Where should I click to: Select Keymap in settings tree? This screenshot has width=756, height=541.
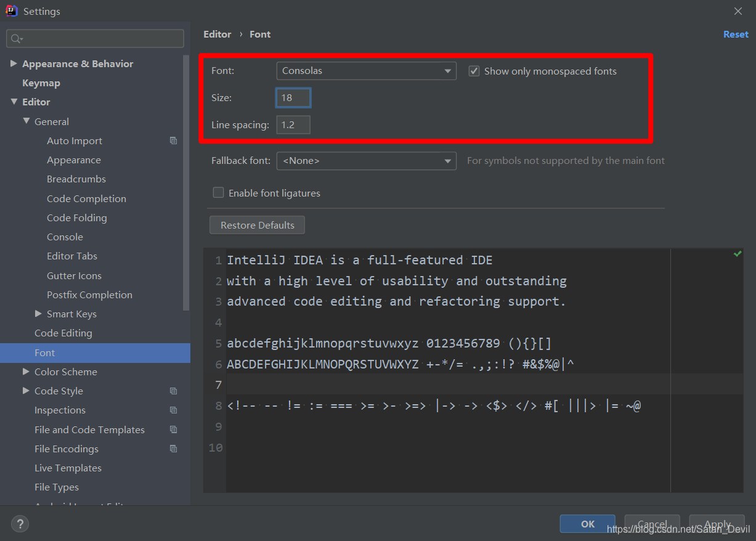[x=41, y=83]
